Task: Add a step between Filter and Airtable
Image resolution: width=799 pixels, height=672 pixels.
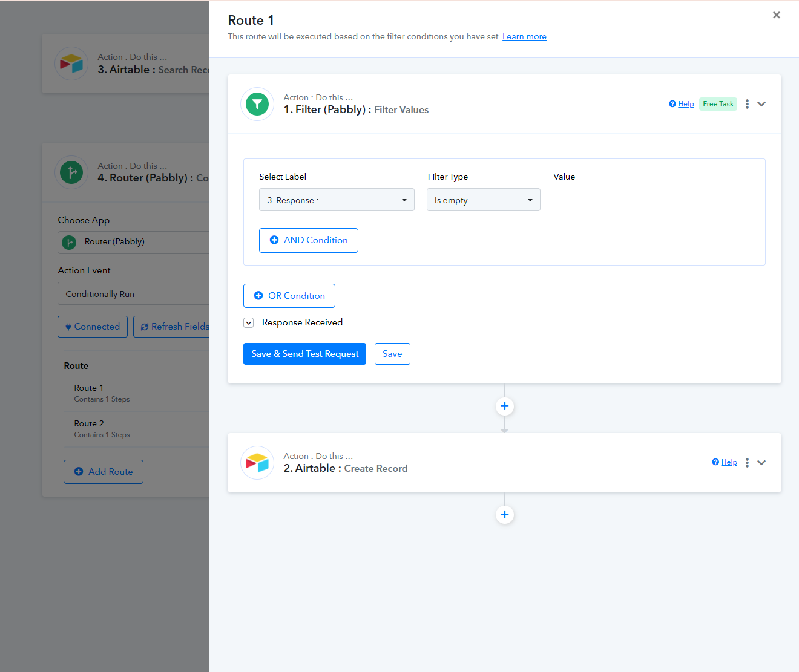Action: click(505, 406)
